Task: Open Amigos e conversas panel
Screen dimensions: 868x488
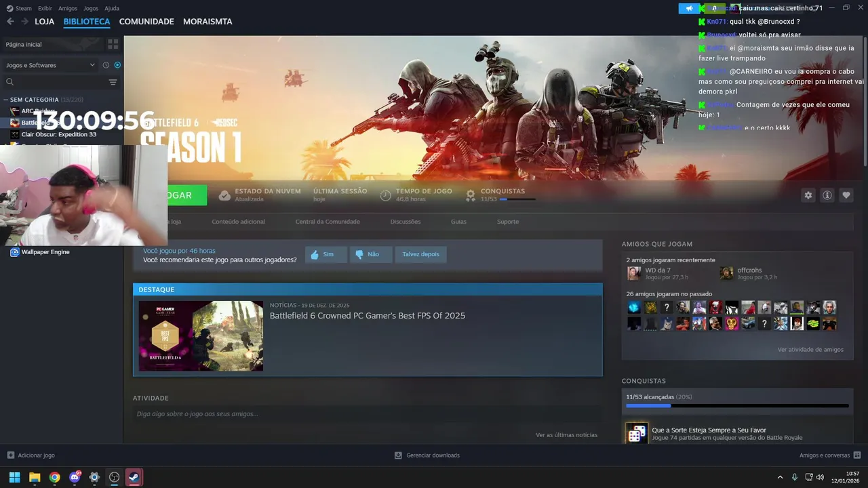Action: [x=830, y=455]
